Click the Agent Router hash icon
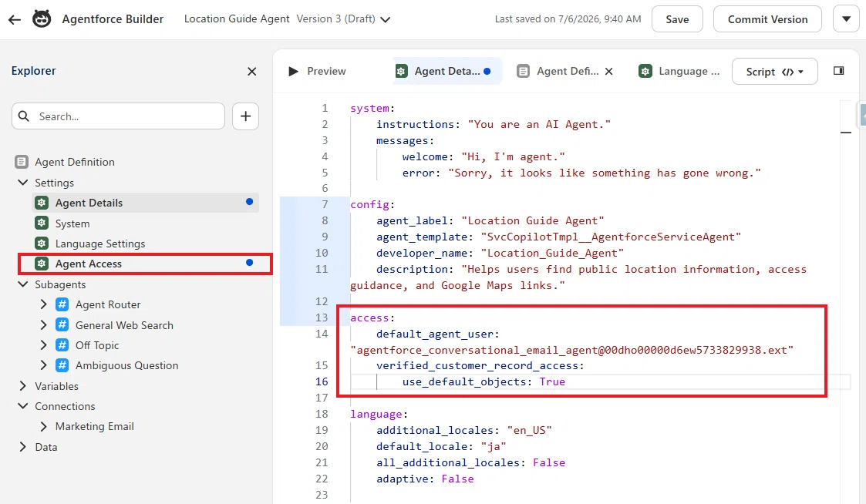 [x=62, y=304]
